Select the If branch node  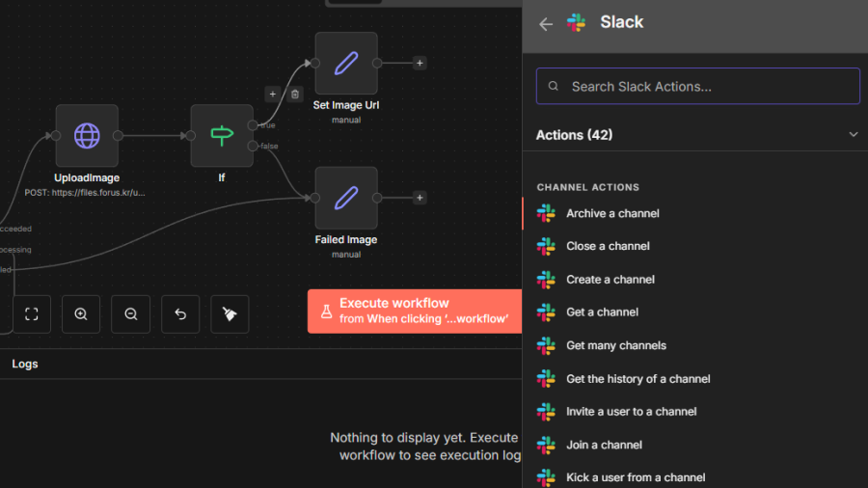pos(221,136)
